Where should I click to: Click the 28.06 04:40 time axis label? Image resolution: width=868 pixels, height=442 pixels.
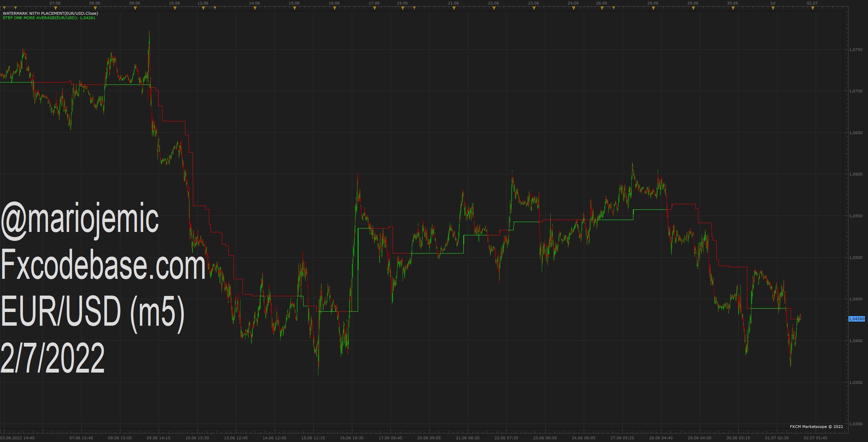click(x=661, y=438)
